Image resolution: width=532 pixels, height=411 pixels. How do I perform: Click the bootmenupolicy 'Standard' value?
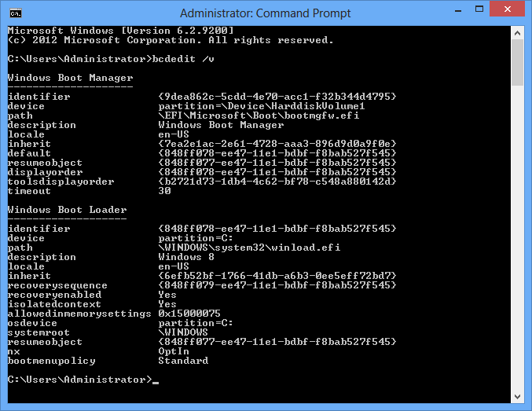point(183,361)
